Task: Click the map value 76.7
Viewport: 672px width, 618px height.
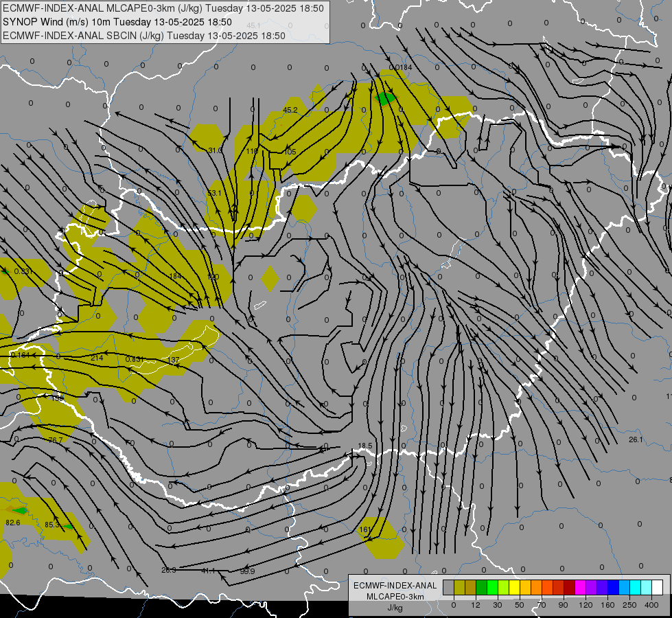Action: pyautogui.click(x=56, y=440)
